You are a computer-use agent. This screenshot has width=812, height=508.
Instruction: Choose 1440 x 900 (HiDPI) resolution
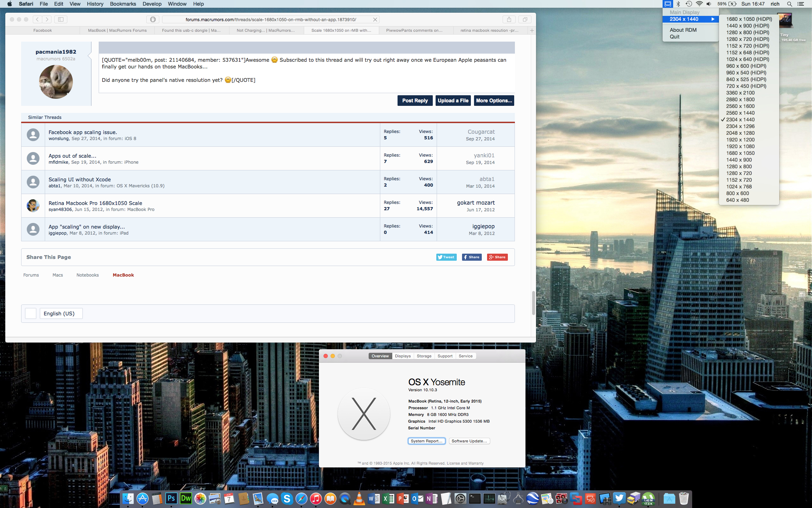pos(749,26)
